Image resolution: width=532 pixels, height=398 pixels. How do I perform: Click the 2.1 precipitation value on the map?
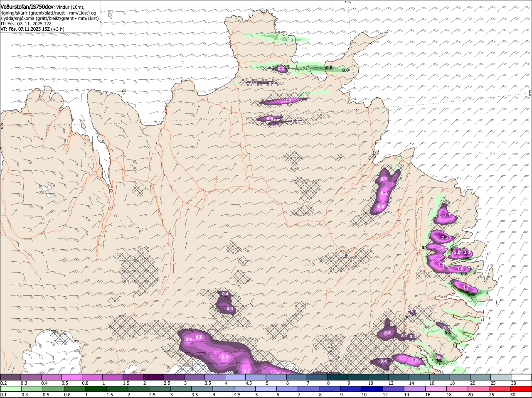(448, 215)
